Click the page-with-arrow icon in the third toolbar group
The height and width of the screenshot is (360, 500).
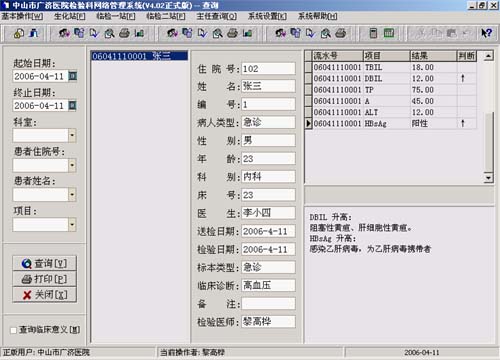[x=202, y=33]
